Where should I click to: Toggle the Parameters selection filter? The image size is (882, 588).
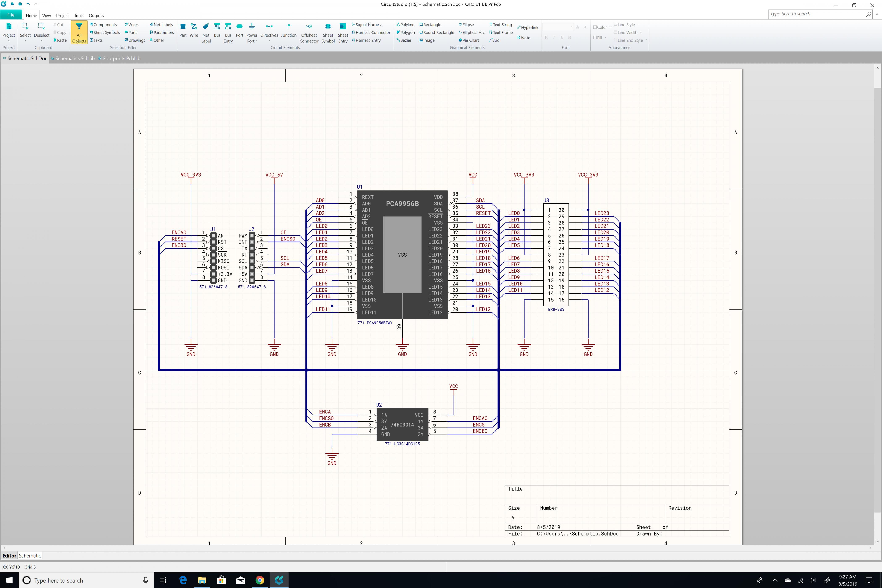(162, 33)
